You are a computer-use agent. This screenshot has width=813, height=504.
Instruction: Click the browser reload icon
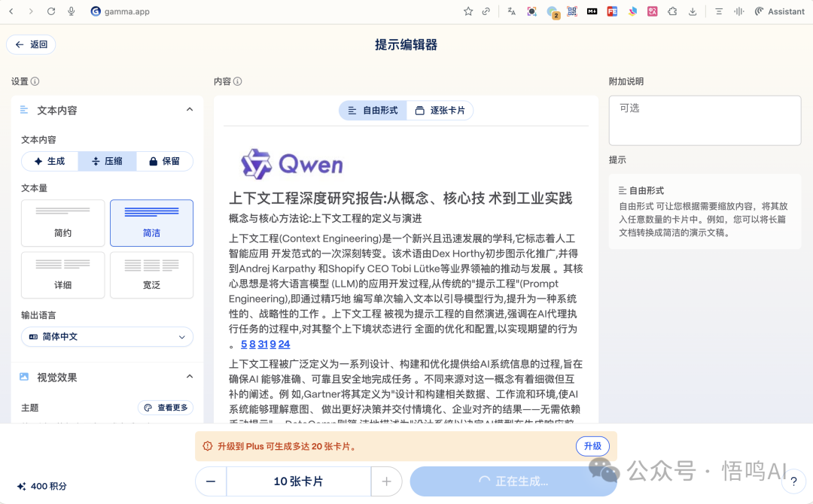tap(51, 11)
